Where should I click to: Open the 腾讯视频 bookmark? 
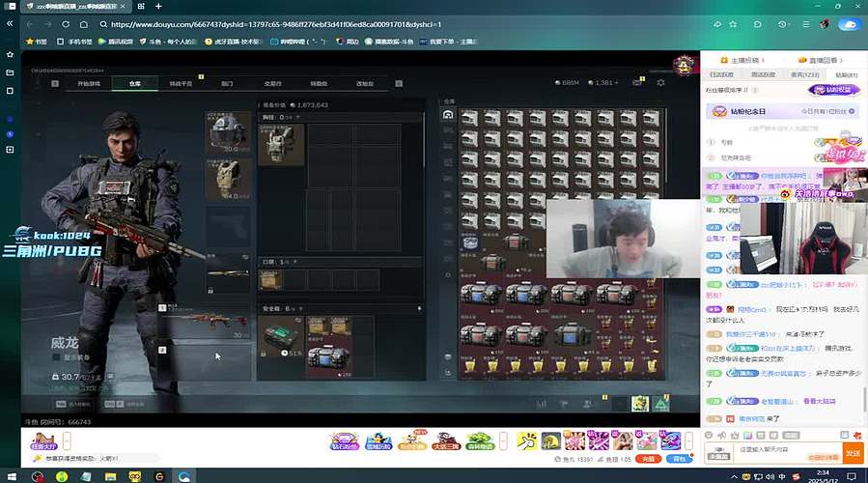coord(116,42)
